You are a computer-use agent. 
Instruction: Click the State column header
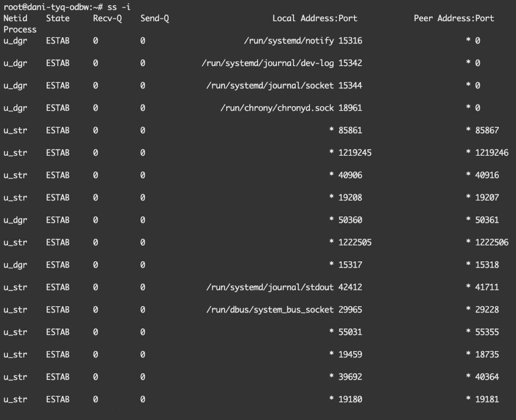pyautogui.click(x=58, y=18)
